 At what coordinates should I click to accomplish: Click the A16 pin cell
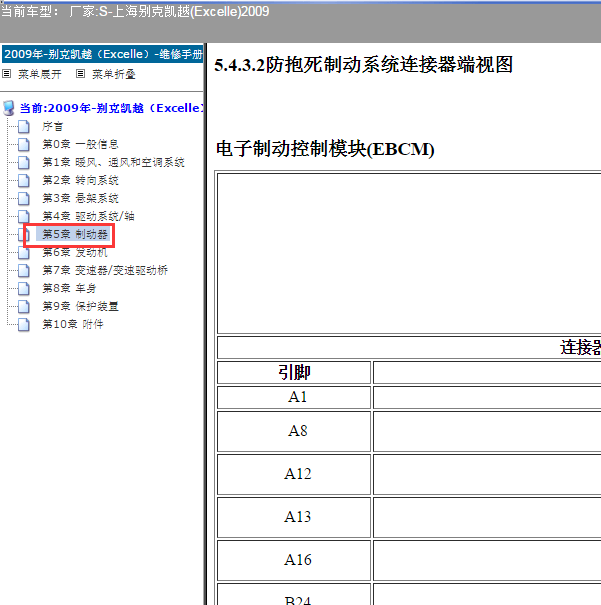pos(294,560)
